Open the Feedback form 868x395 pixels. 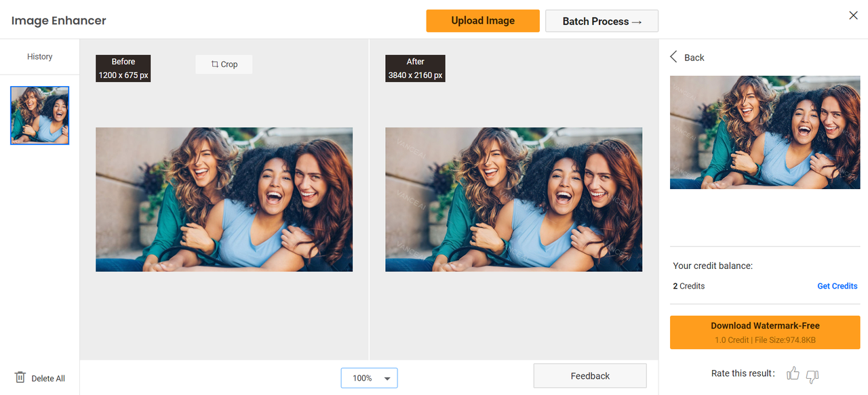tap(590, 376)
